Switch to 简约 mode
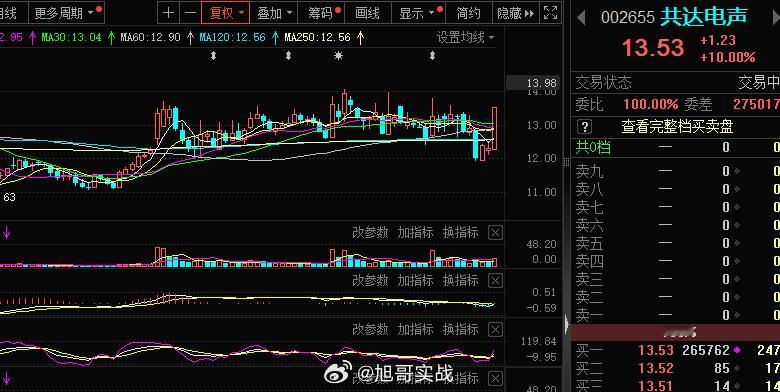The image size is (780, 392). 468,13
